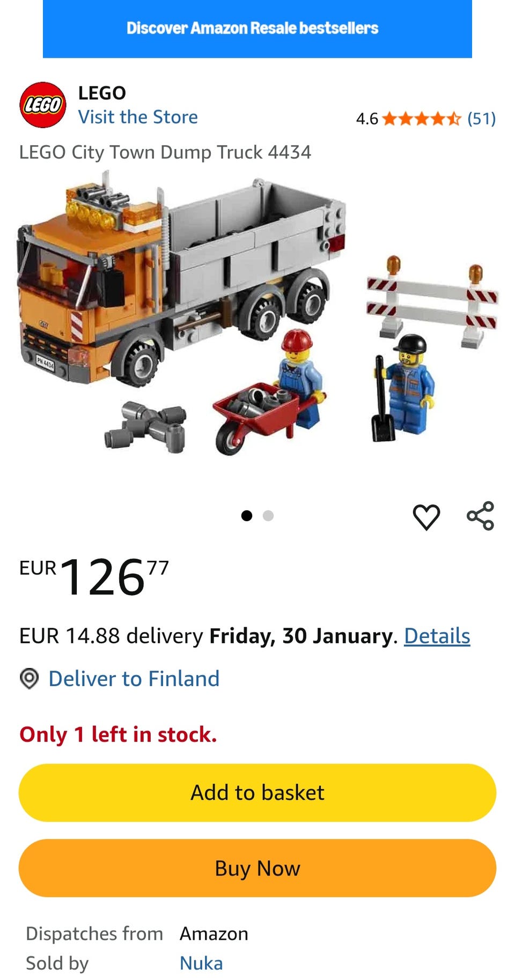Open delivery Details link

coord(437,636)
